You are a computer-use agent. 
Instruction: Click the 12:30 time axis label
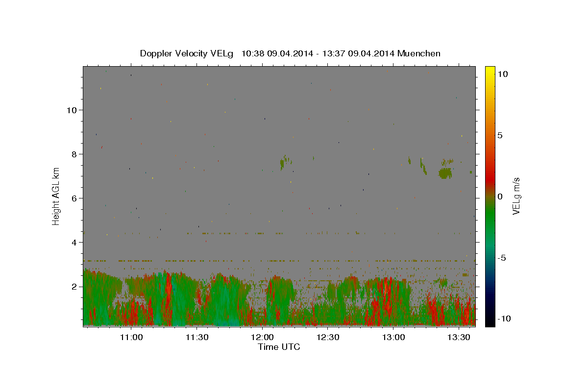(328, 337)
